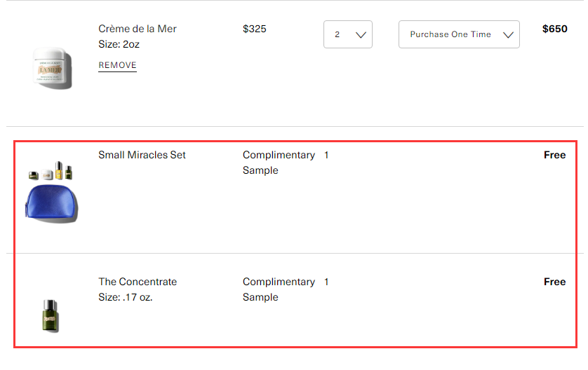The width and height of the screenshot is (588, 370).
Task: Click the Size: 2oz text
Action: [x=119, y=44]
